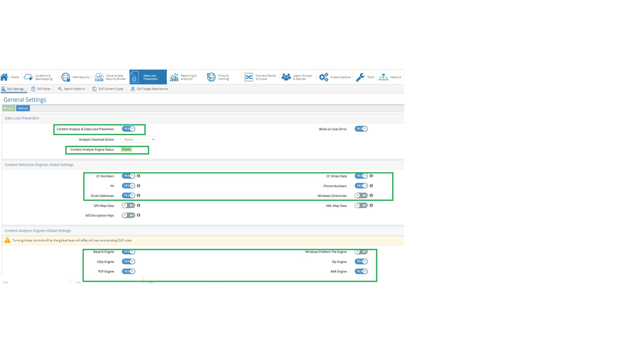Viewport: 644px width, 362px height.
Task: Click the Reporting & Analytics icon
Action: (174, 77)
